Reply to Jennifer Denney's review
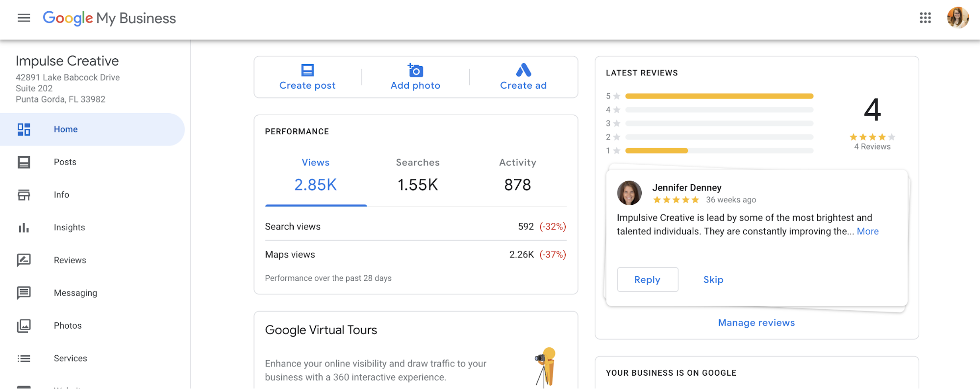The height and width of the screenshot is (389, 980). pos(647,280)
